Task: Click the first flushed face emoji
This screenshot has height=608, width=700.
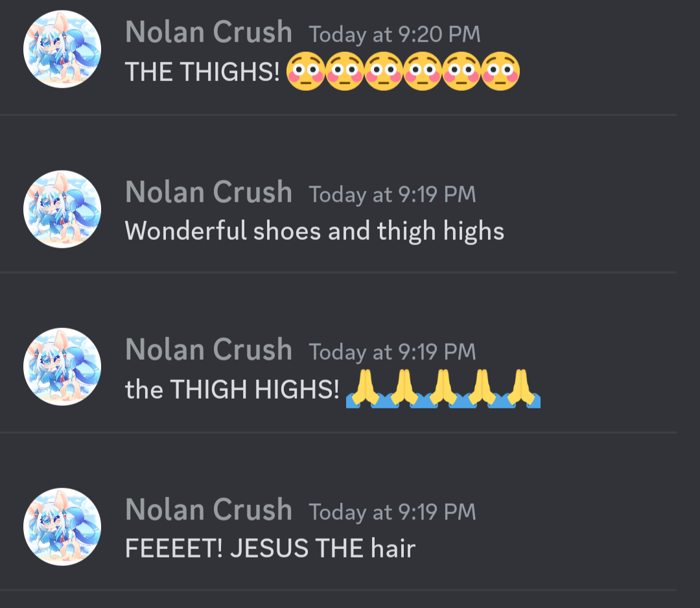Action: click(305, 71)
